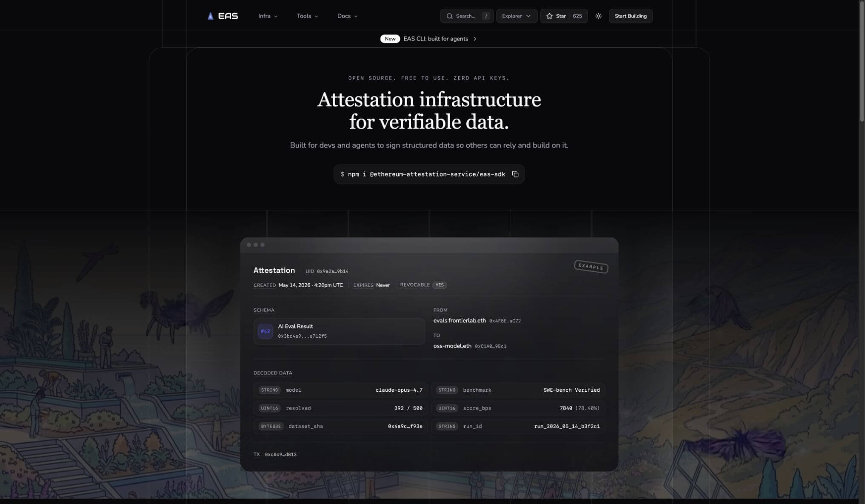Click the Star GitHub button
The width and height of the screenshot is (865, 504).
click(564, 16)
